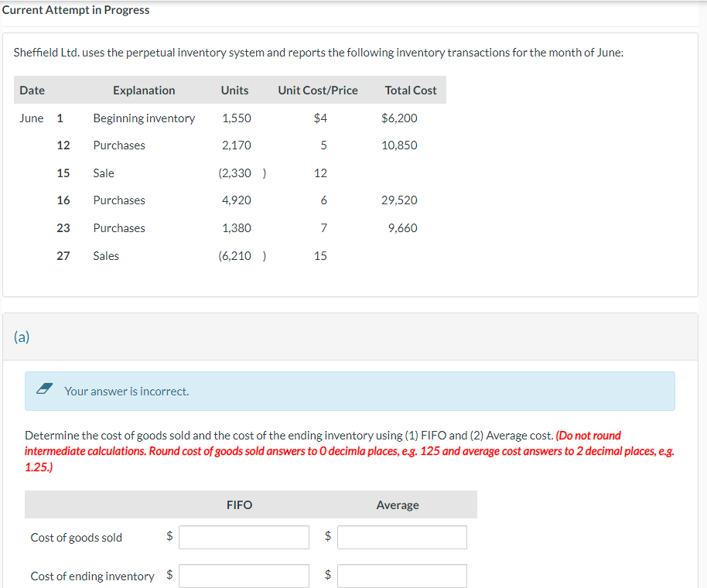Click the Your answer is incorrect message
Screen dimensions: 707x588
[127, 391]
